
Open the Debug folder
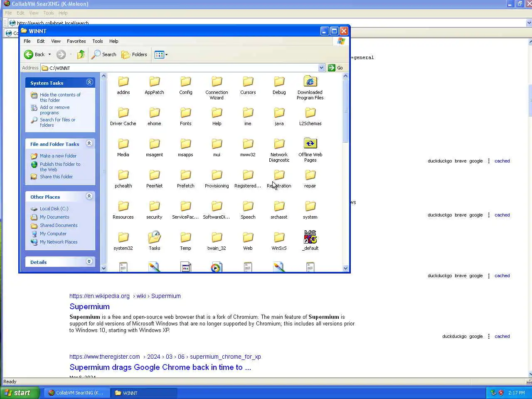tap(279, 85)
